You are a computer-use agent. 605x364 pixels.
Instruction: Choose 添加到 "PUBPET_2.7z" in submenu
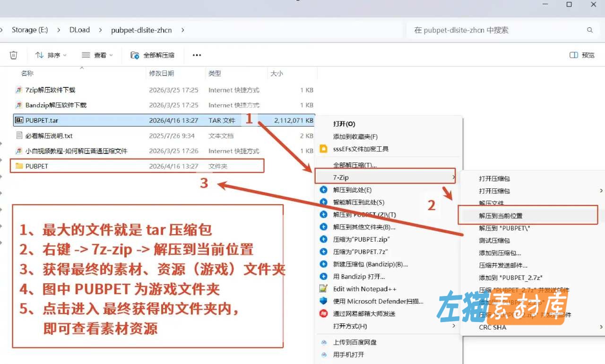510,278
